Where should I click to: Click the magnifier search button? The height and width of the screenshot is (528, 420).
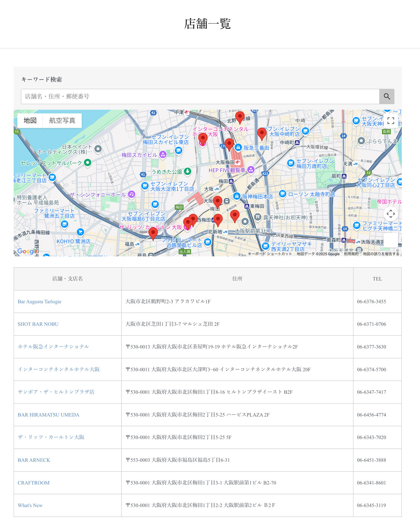coord(387,96)
